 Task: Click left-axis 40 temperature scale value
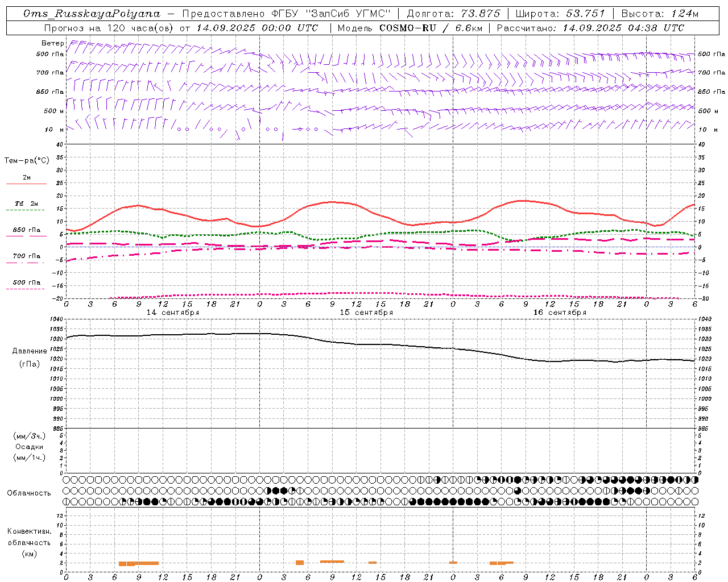(60, 144)
